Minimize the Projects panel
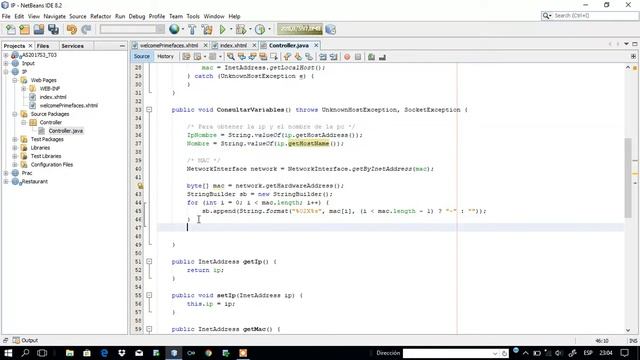640x360 pixels. [122, 46]
